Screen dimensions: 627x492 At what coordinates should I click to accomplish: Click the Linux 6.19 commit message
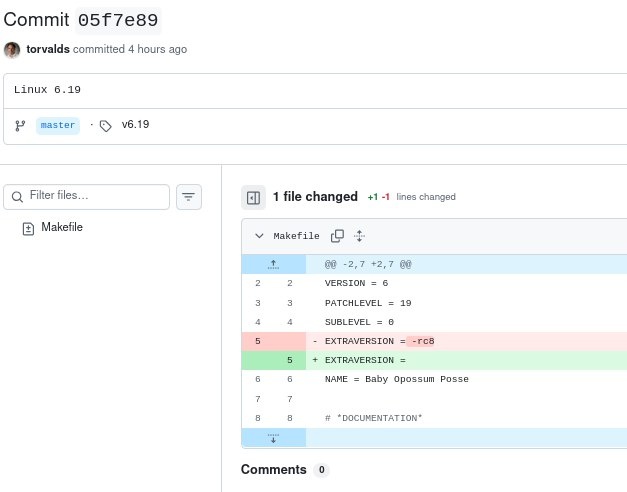click(x=47, y=89)
